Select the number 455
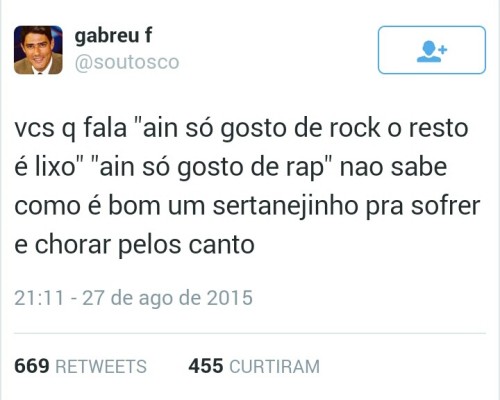Image resolution: width=500 pixels, height=400 pixels. coord(206,366)
